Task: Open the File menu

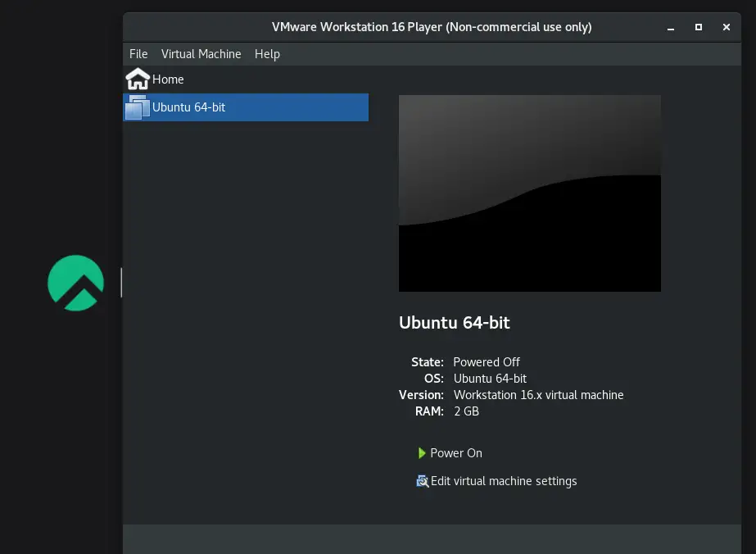Action: pos(138,54)
